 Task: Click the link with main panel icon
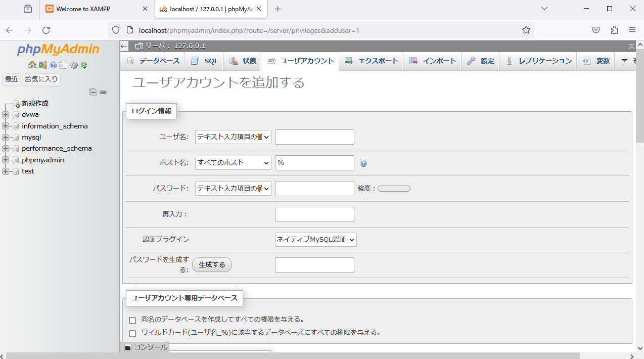coord(103,92)
